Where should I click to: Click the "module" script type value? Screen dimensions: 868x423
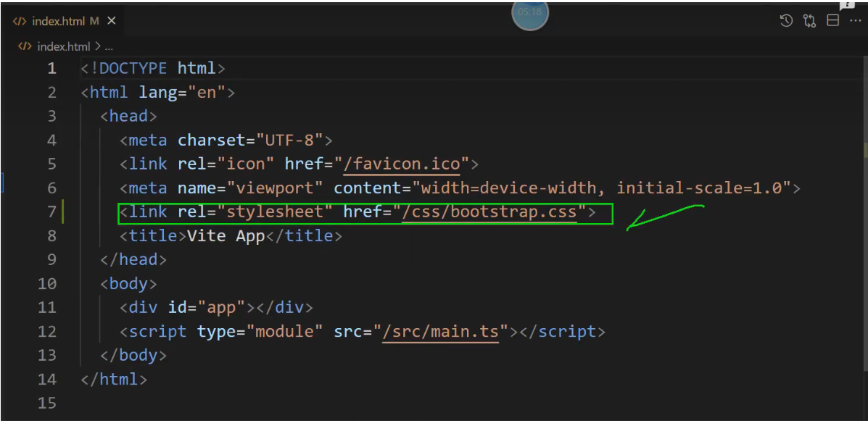point(284,331)
